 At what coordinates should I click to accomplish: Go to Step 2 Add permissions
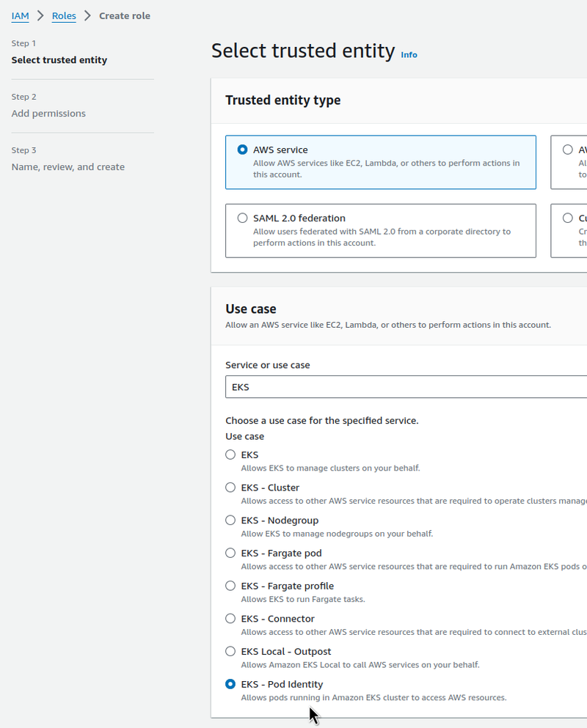[x=48, y=114]
